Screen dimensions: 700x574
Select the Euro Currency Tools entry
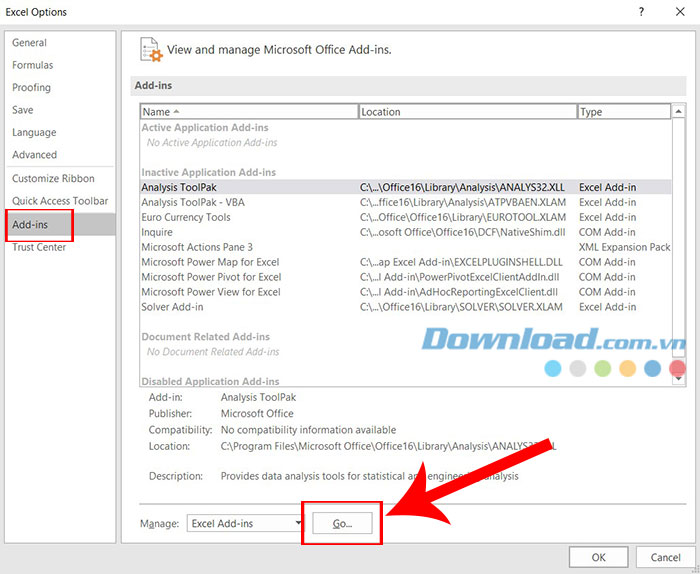coord(186,217)
